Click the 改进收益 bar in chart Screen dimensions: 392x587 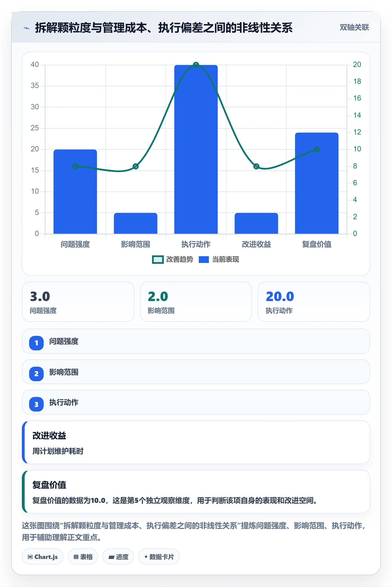click(x=256, y=223)
